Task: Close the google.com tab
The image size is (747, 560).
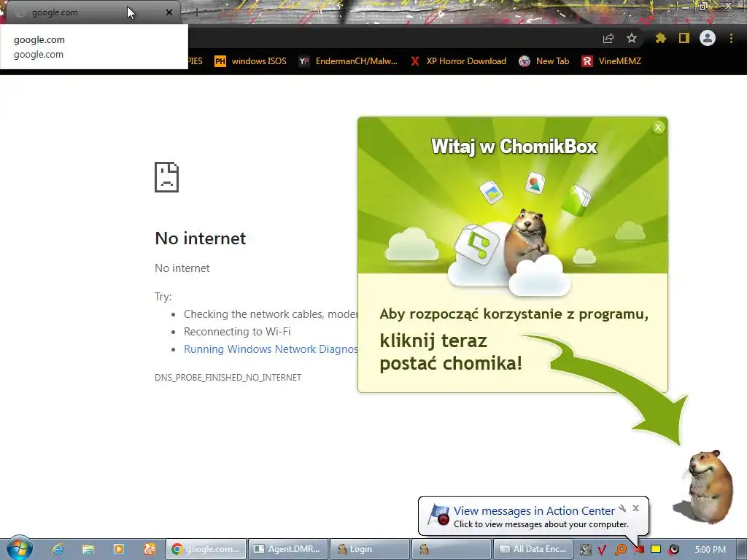Action: click(169, 12)
